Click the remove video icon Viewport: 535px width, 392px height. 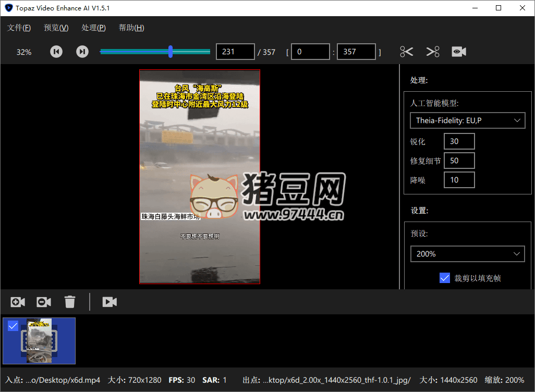(43, 302)
